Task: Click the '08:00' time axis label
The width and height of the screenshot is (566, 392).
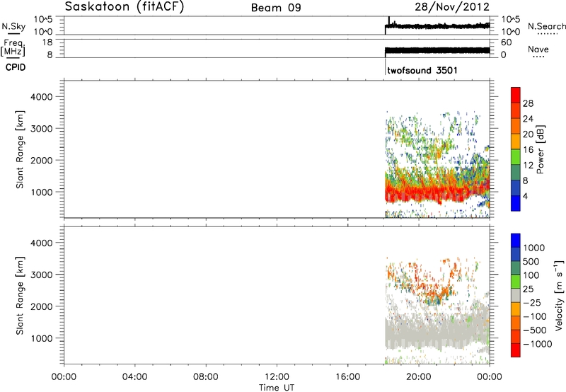Action: click(206, 377)
